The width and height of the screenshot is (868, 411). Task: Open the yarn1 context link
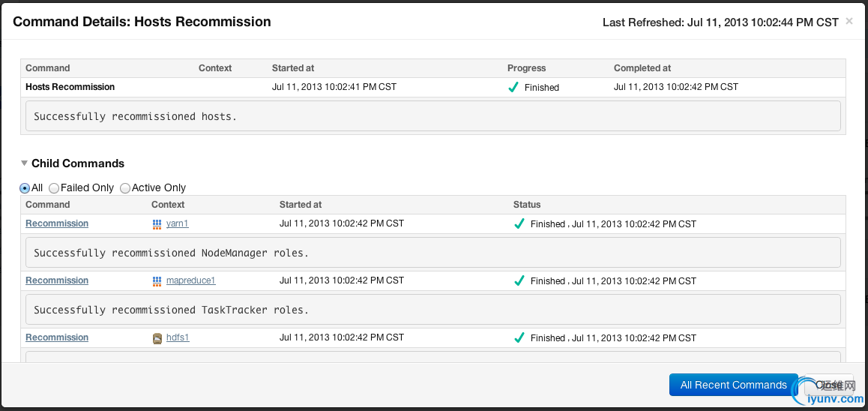pos(177,223)
